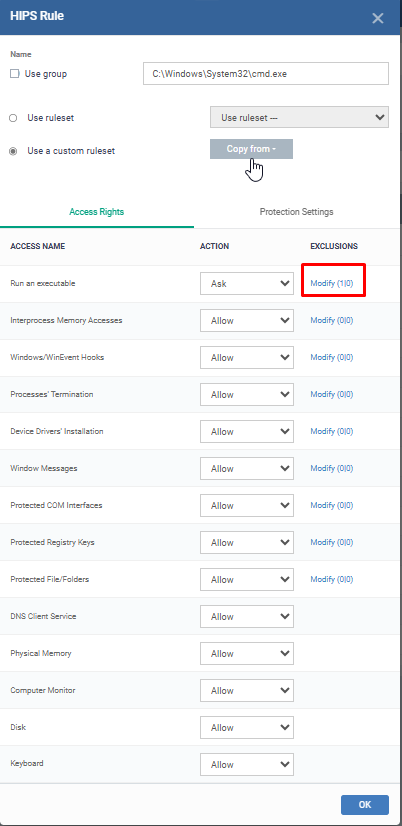Confirm with the OK button
402x826 pixels.
coord(365,804)
